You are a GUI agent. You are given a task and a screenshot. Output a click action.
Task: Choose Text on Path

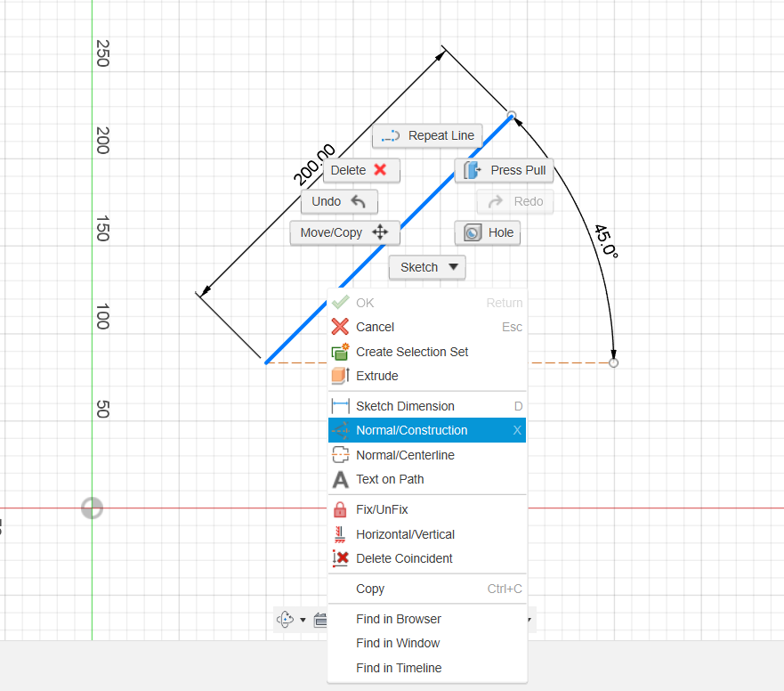pos(427,479)
